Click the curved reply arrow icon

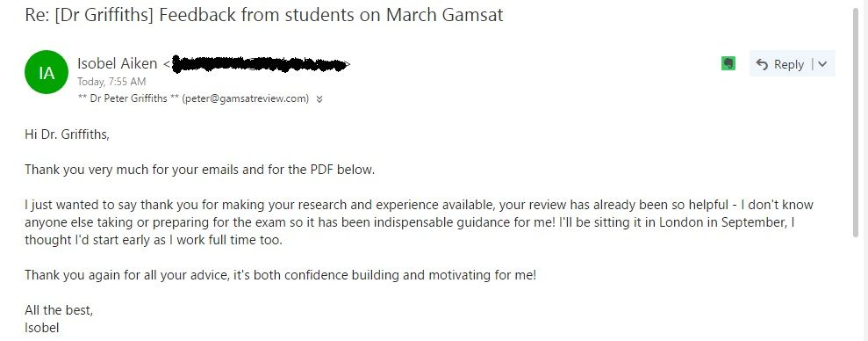pos(762,64)
